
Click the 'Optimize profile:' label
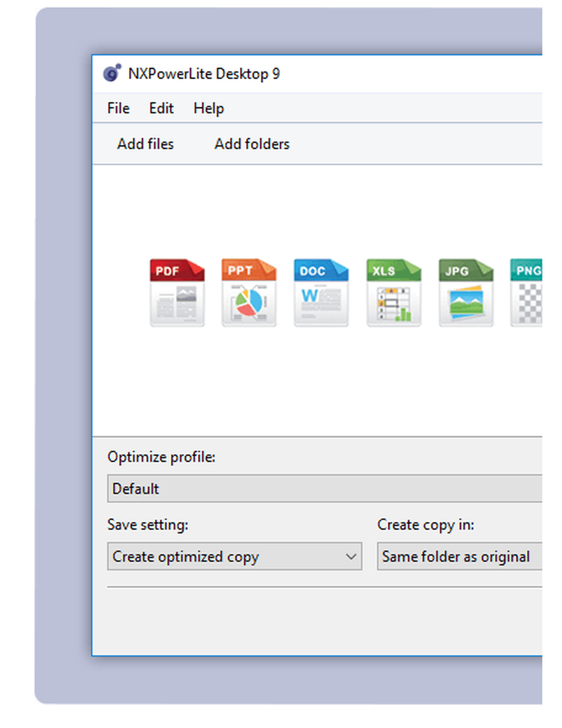[x=161, y=457]
